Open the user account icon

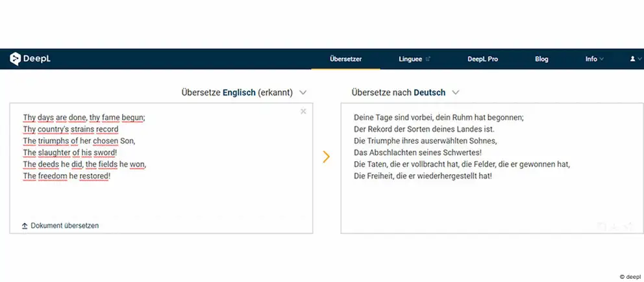pyautogui.click(x=632, y=59)
